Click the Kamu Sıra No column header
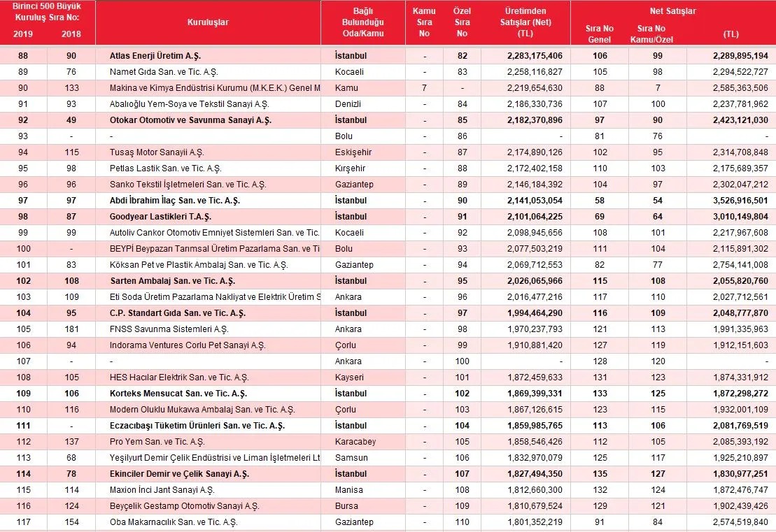This screenshot has width=776, height=532. 424,22
